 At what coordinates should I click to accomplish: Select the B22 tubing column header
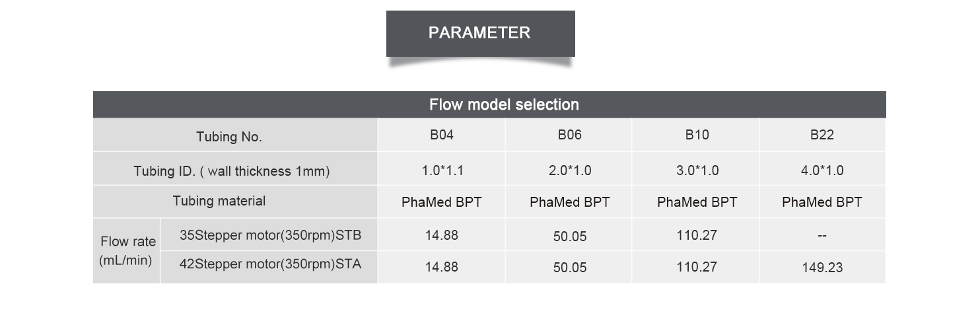pos(822,135)
